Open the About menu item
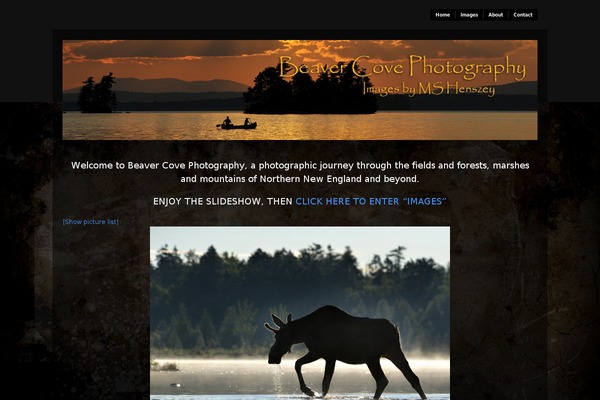Viewport: 600px width, 400px height. pyautogui.click(x=496, y=15)
